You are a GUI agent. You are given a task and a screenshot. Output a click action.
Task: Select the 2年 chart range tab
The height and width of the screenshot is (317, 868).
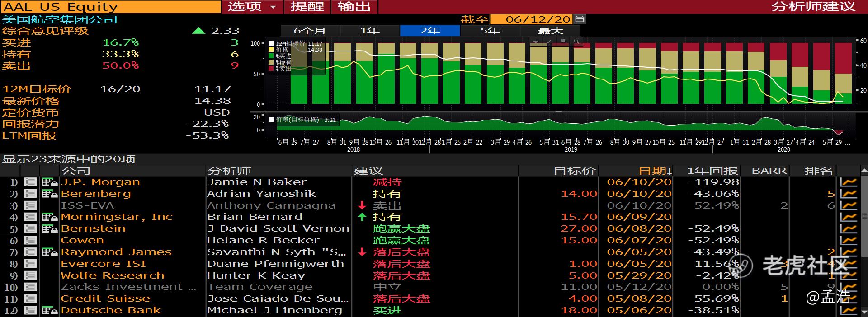430,31
